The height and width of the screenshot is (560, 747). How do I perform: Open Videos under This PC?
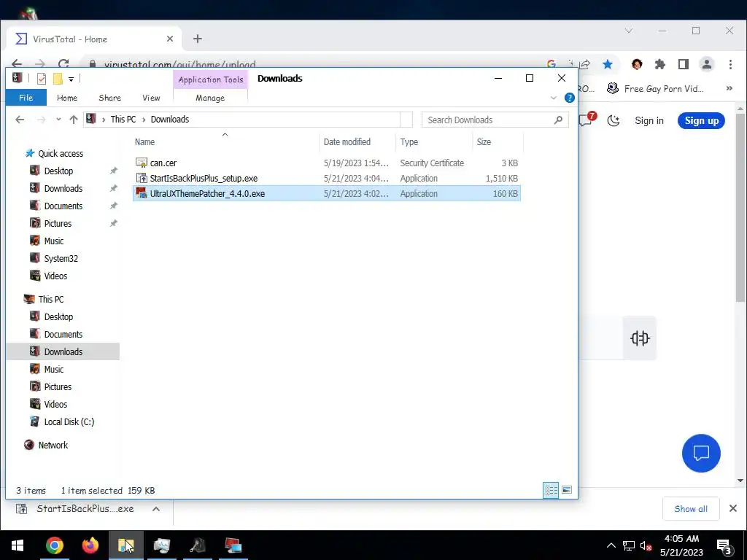tap(55, 404)
